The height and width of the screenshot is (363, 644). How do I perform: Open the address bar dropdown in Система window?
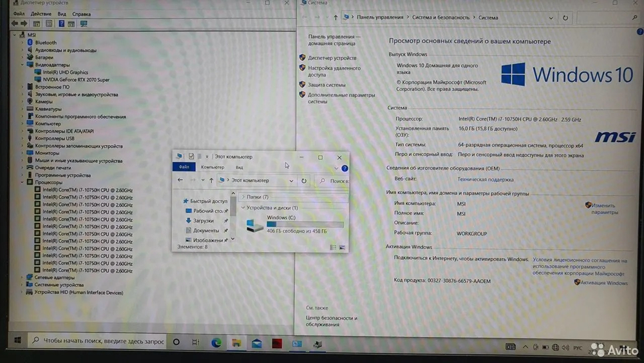click(x=551, y=18)
